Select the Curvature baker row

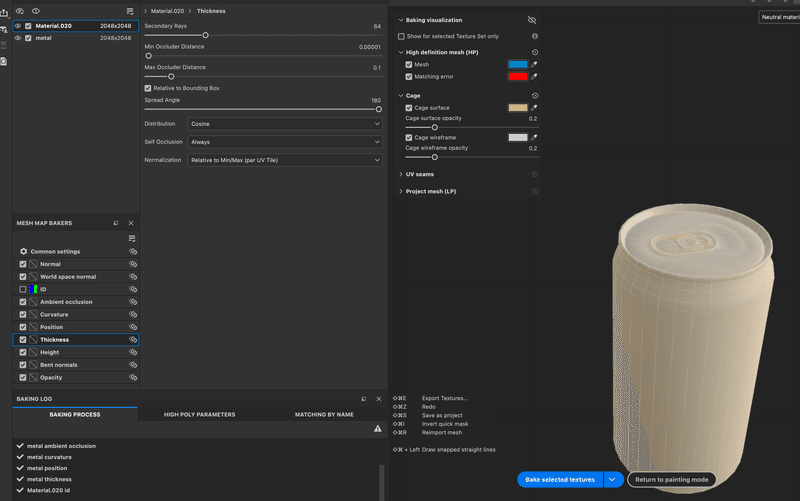[x=76, y=314]
